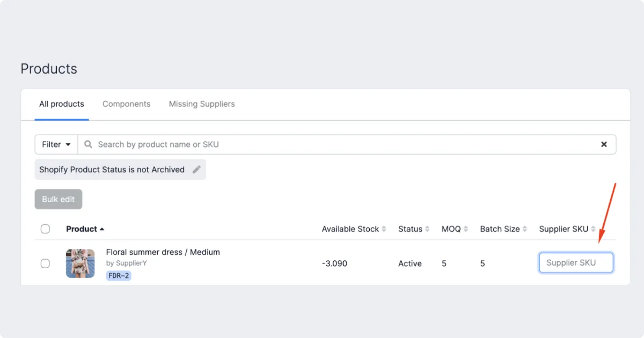Click the Products page heading

pos(49,69)
